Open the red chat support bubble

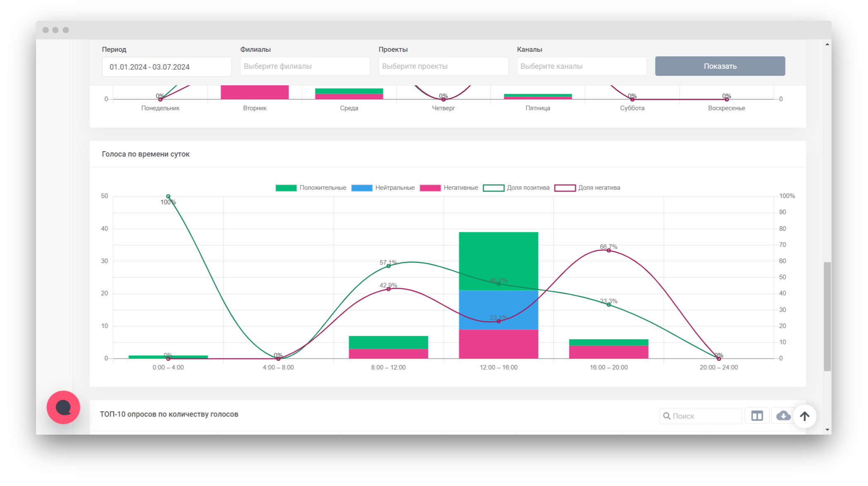pyautogui.click(x=63, y=407)
